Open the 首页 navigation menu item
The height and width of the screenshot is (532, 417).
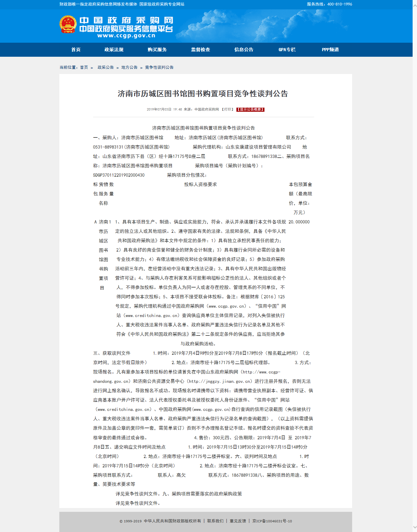coord(76,50)
